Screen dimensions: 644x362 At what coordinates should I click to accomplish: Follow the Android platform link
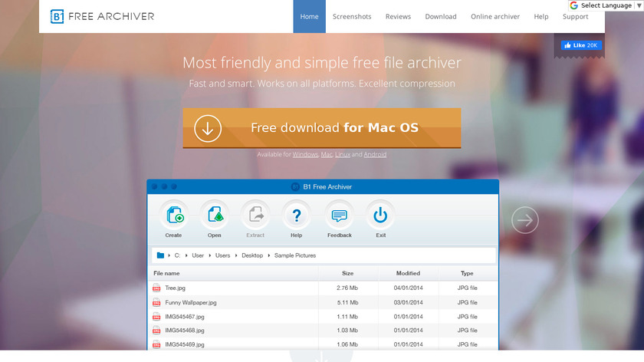(375, 154)
